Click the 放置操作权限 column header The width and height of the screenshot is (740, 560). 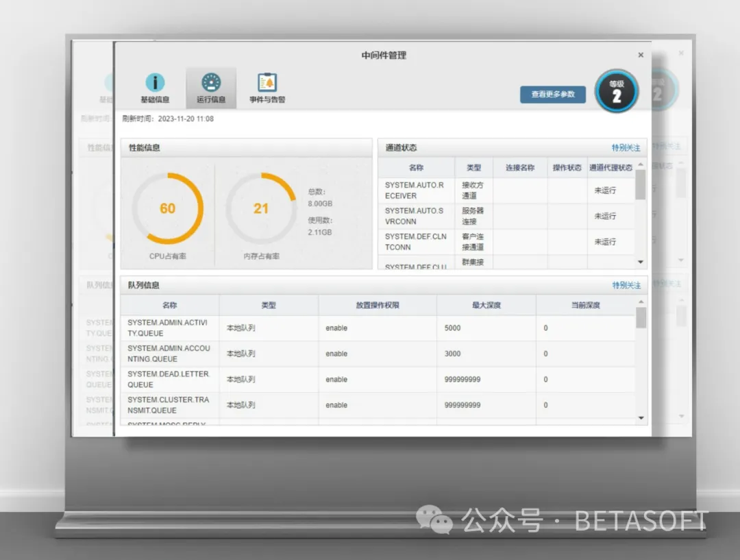pos(378,305)
